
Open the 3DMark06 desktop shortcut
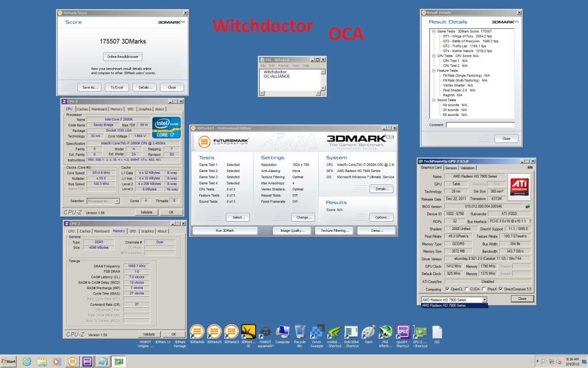point(197,331)
